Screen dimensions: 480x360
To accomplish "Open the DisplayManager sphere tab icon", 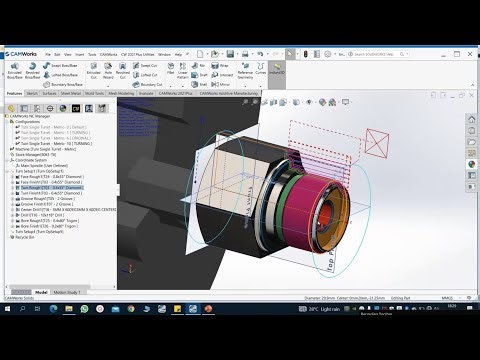I will coord(63,108).
